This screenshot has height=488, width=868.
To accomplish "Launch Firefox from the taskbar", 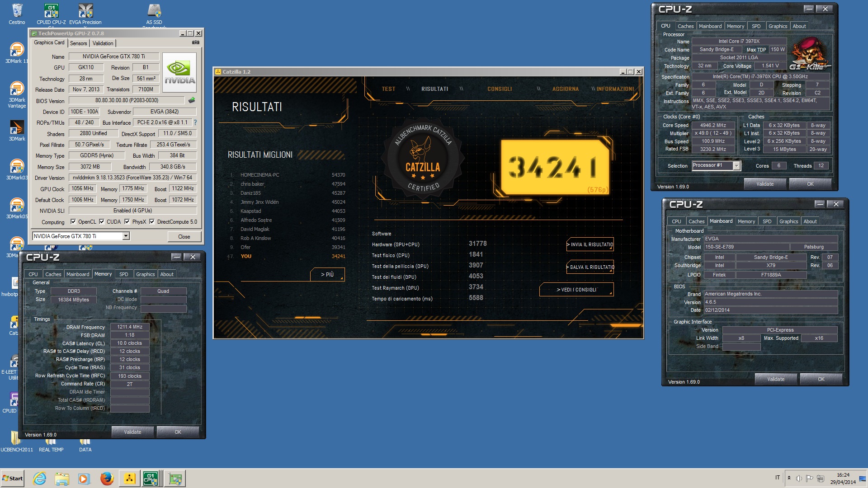I will (107, 479).
